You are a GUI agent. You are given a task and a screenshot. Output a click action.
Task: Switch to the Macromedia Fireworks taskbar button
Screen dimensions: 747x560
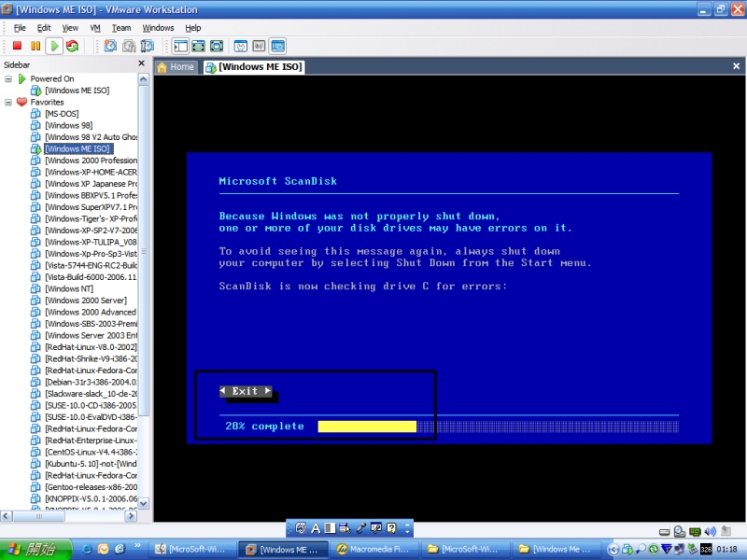[373, 550]
